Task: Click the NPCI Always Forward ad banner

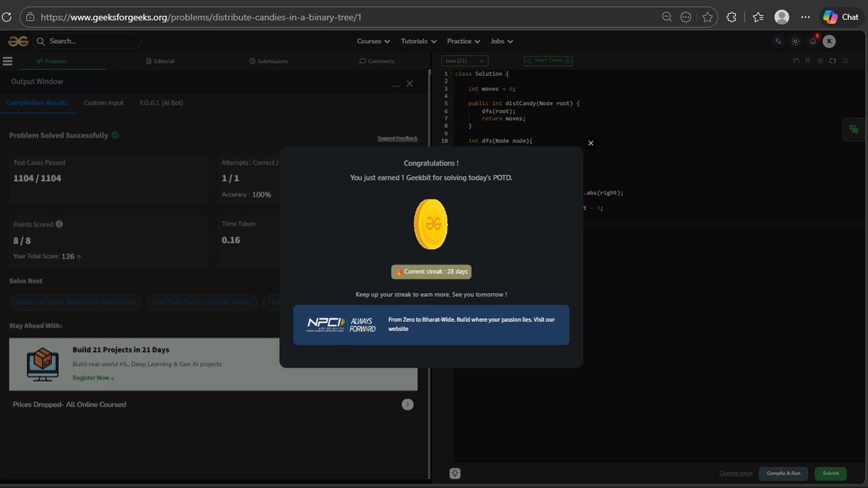Action: [431, 325]
